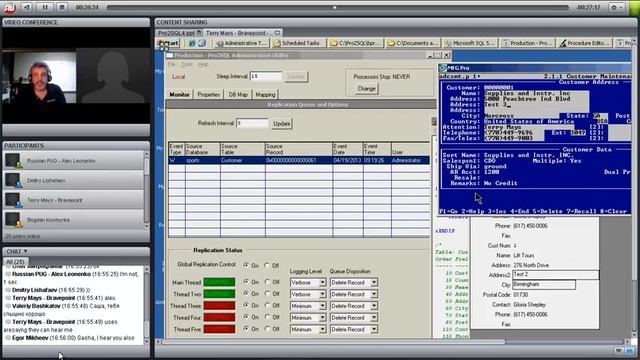Select the sports Customer row in replication queue
The image size is (640, 360).
(299, 160)
